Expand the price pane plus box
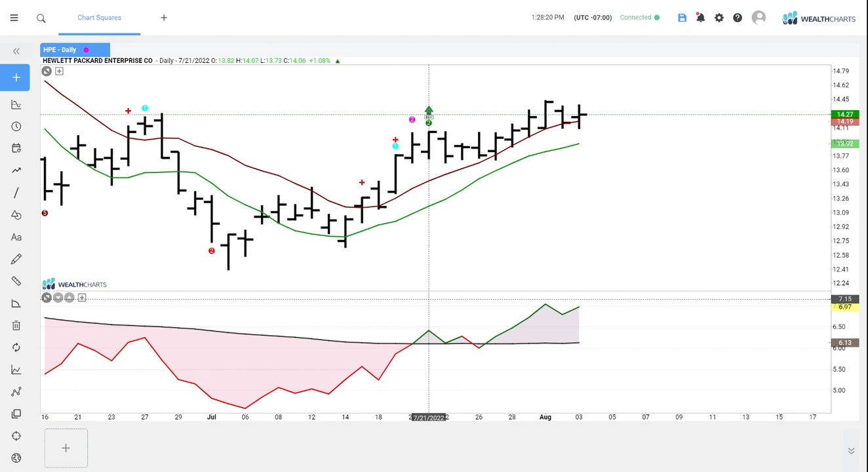The width and height of the screenshot is (868, 472). tap(59, 71)
